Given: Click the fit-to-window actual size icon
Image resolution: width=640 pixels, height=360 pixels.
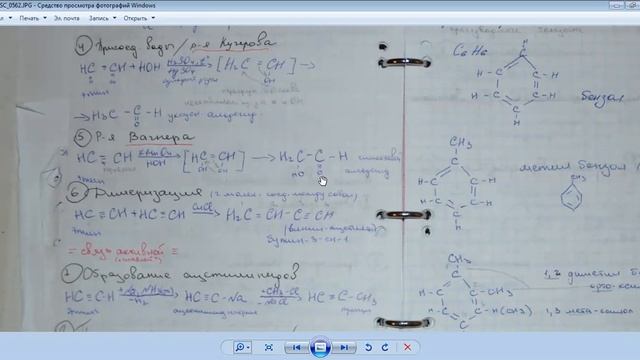Looking at the screenshot, I should tap(269, 347).
